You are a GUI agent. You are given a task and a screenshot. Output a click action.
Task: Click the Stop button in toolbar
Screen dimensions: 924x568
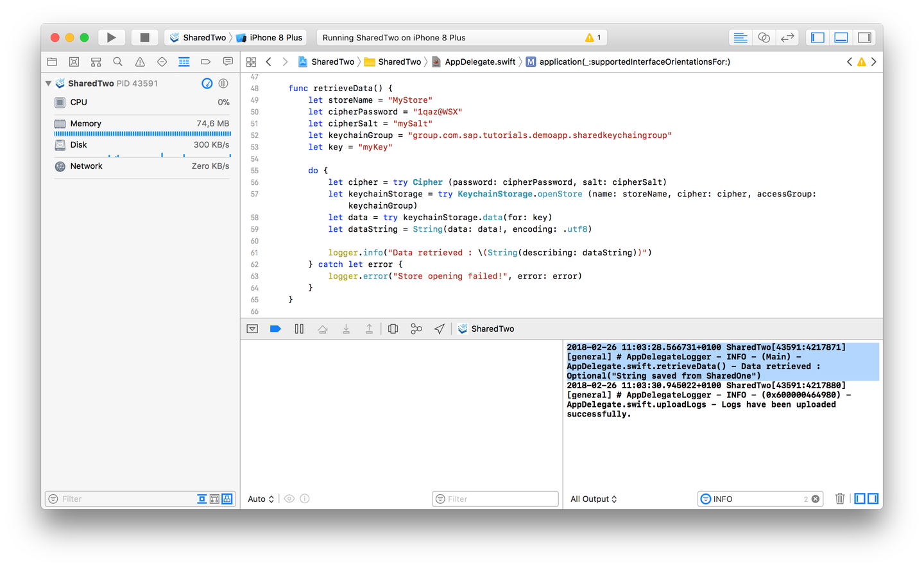[144, 37]
